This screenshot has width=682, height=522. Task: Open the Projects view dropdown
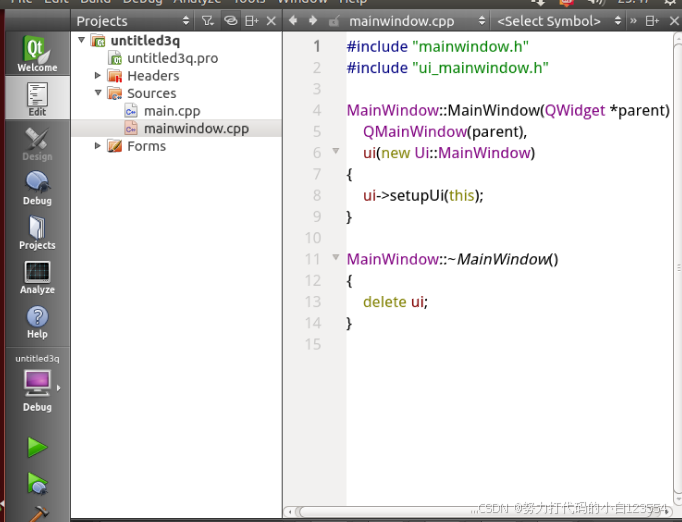[x=133, y=21]
